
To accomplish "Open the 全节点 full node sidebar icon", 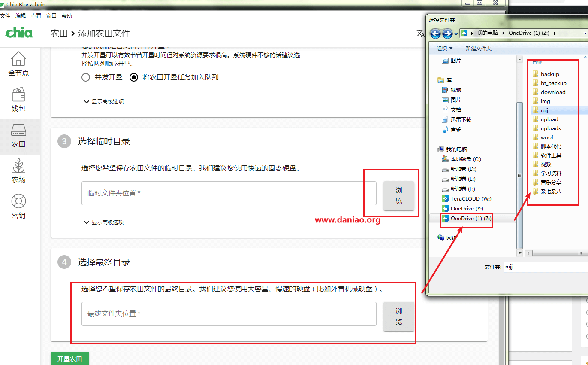I will [19, 64].
